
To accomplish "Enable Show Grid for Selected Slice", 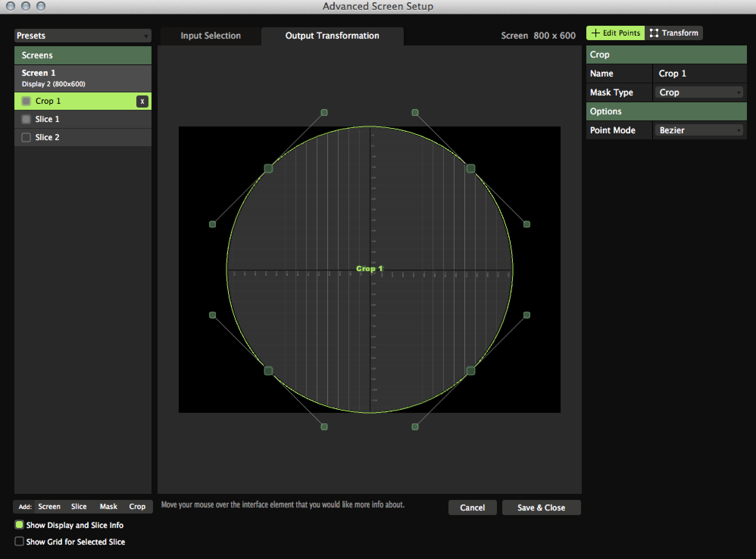I will [x=19, y=541].
